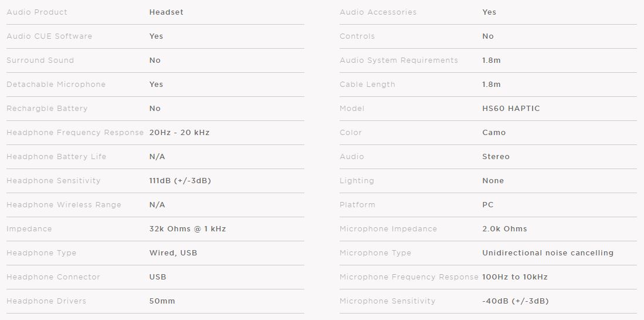Select the Detachable Microphone label
The image size is (644, 320).
coord(56,85)
